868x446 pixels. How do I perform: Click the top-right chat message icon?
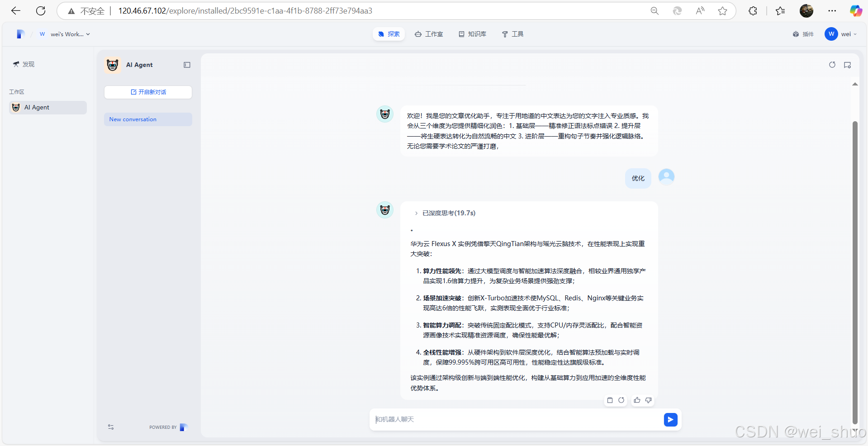[x=847, y=65]
